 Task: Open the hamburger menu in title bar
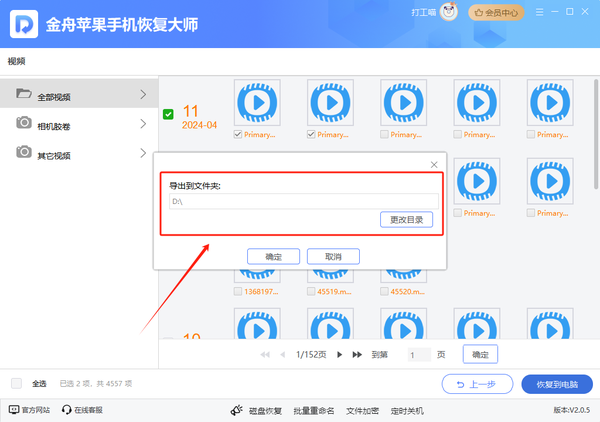[540, 12]
